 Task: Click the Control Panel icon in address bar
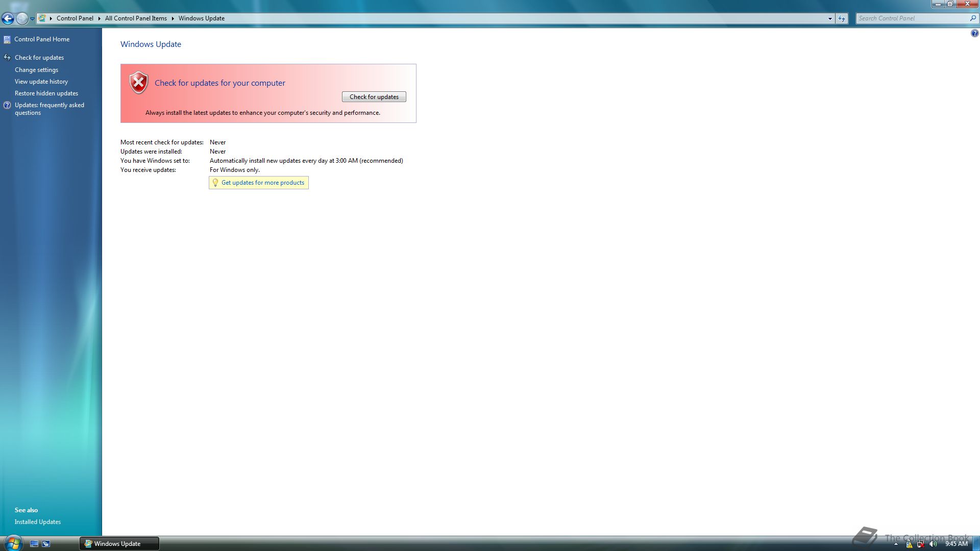(x=42, y=18)
